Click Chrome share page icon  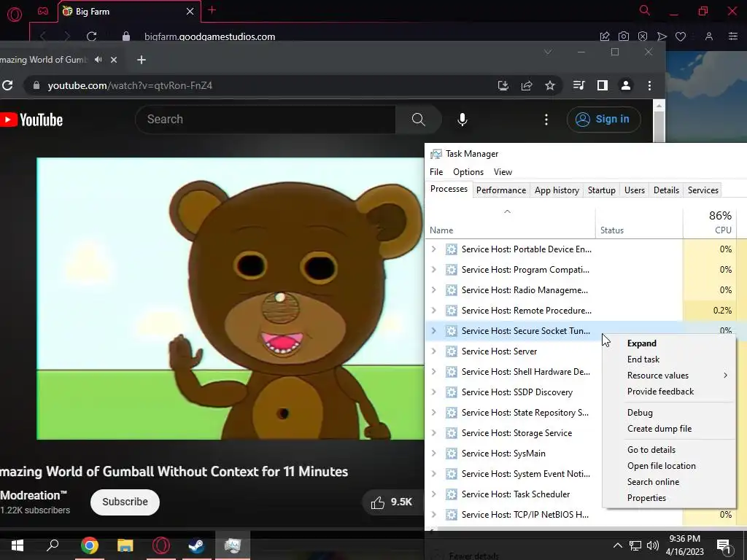click(x=527, y=85)
